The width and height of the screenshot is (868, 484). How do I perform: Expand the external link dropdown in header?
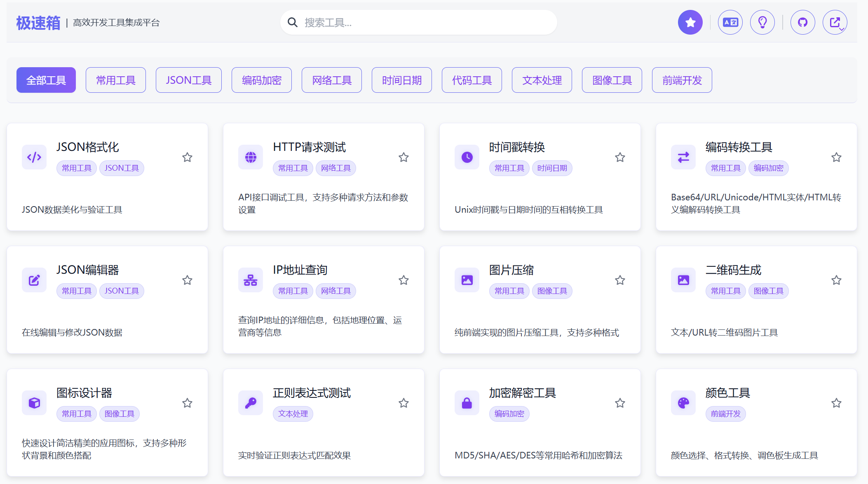pos(835,22)
